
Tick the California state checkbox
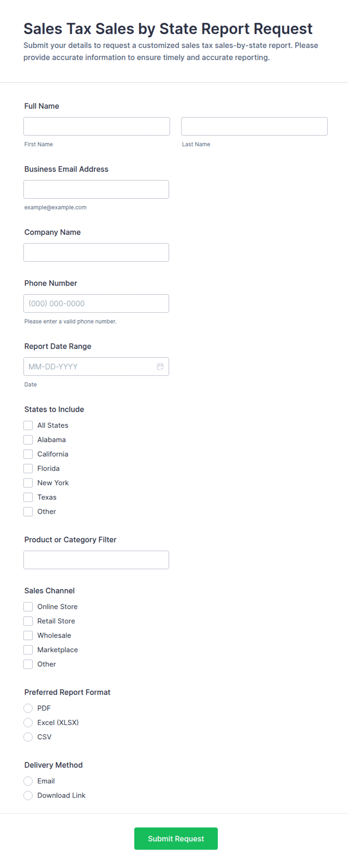pos(28,454)
